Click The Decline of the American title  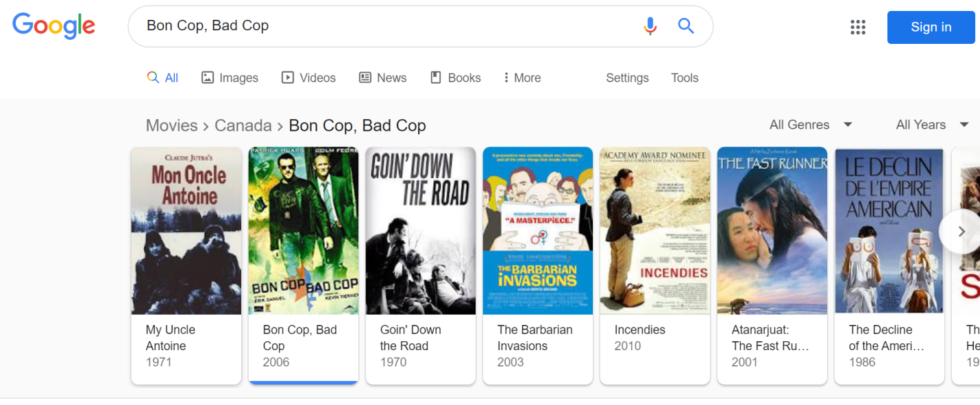[887, 338]
